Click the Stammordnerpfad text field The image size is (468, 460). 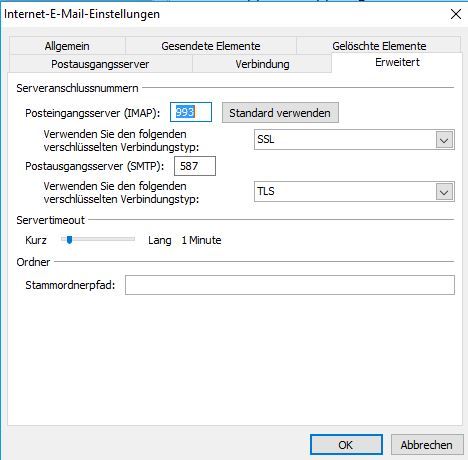(x=290, y=285)
